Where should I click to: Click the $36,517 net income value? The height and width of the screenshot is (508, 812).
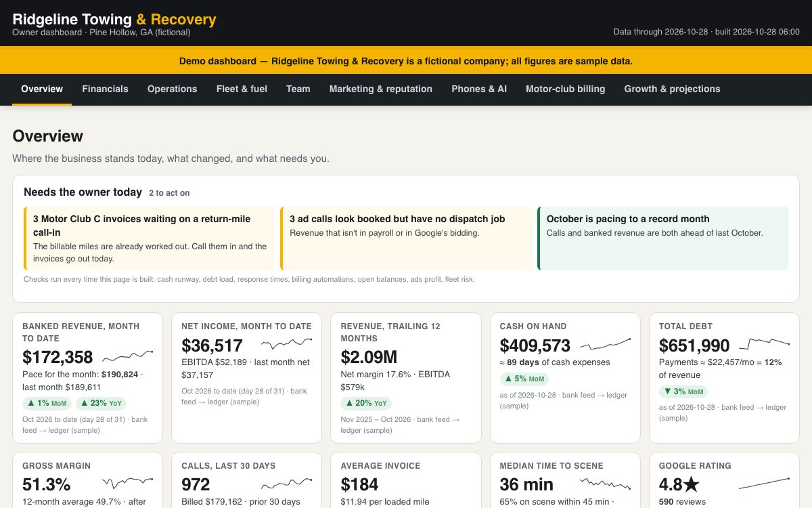212,345
